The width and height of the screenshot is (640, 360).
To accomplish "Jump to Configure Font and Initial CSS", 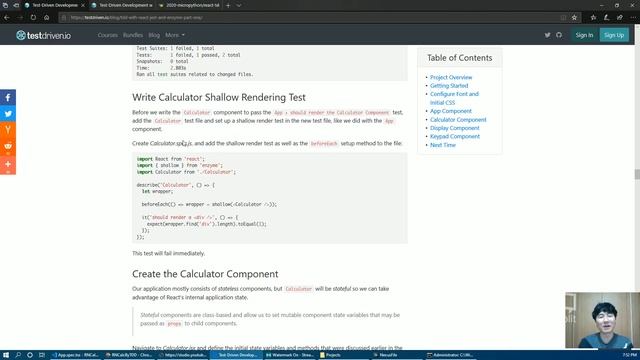I will click(x=454, y=98).
